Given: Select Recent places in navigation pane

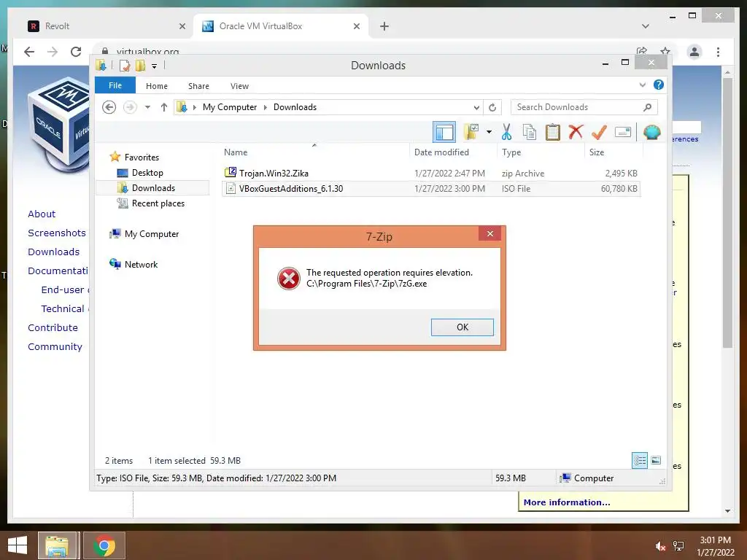Looking at the screenshot, I should coord(150,203).
